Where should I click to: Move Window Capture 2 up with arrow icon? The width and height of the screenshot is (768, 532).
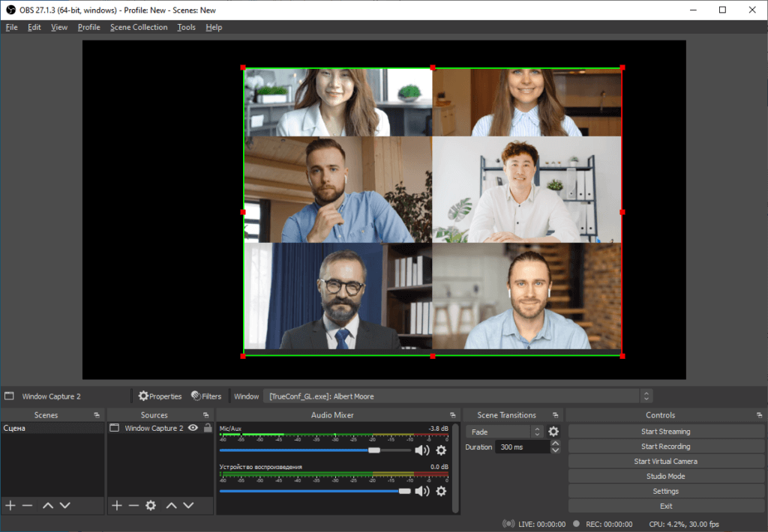[x=172, y=505]
